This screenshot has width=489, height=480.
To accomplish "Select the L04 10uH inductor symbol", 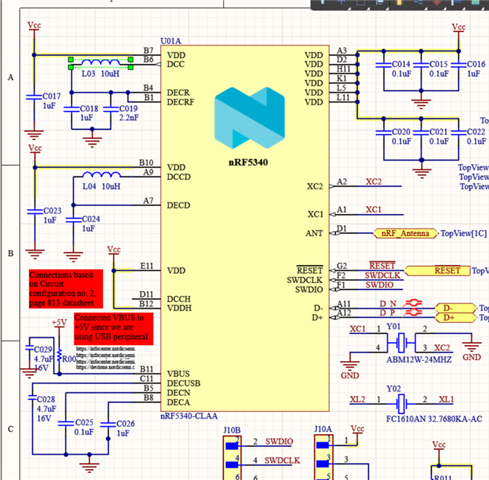I will pos(102,175).
